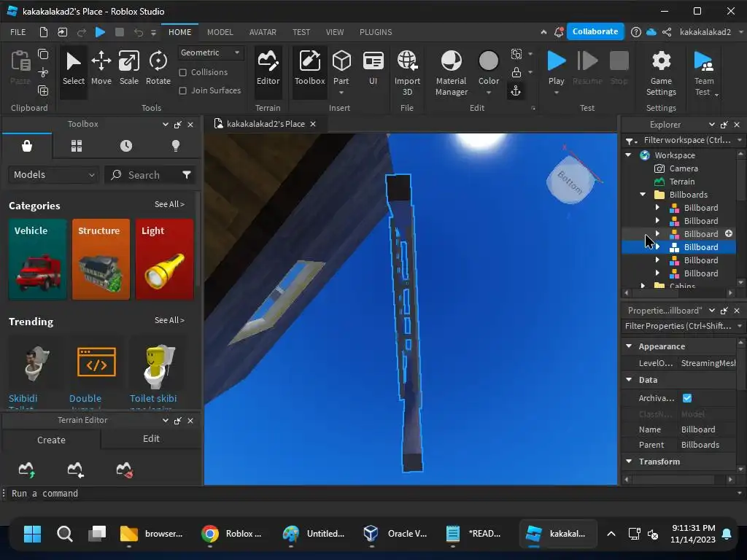Open the AVATAR ribbon tab
Viewport: 747px width, 560px height.
263,32
